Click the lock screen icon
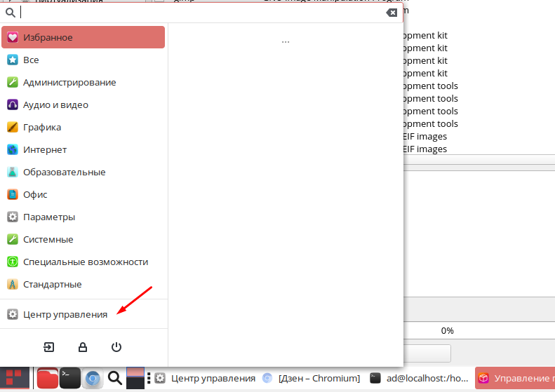 (x=83, y=347)
